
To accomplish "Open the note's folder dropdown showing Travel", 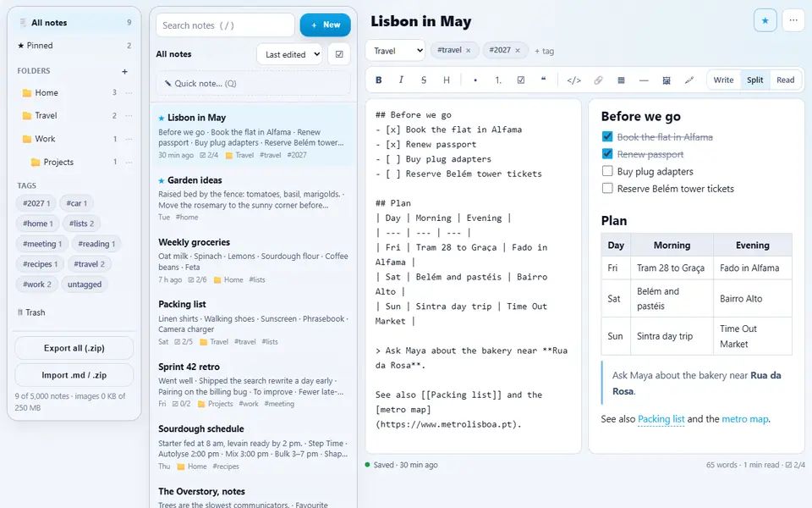I will click(x=396, y=50).
